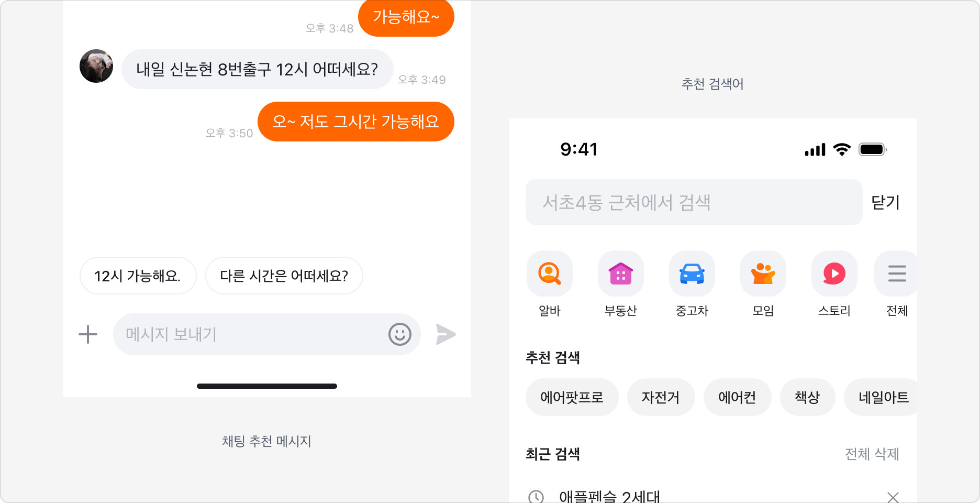Send the message using the send arrow icon
This screenshot has width=980, height=503.
(x=446, y=334)
